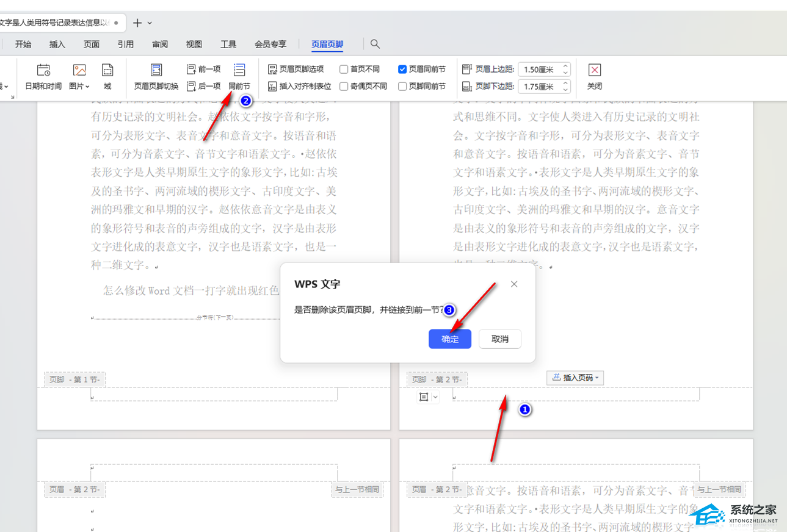Open the search magnifier icon
Image resolution: width=787 pixels, height=532 pixels.
pyautogui.click(x=375, y=44)
